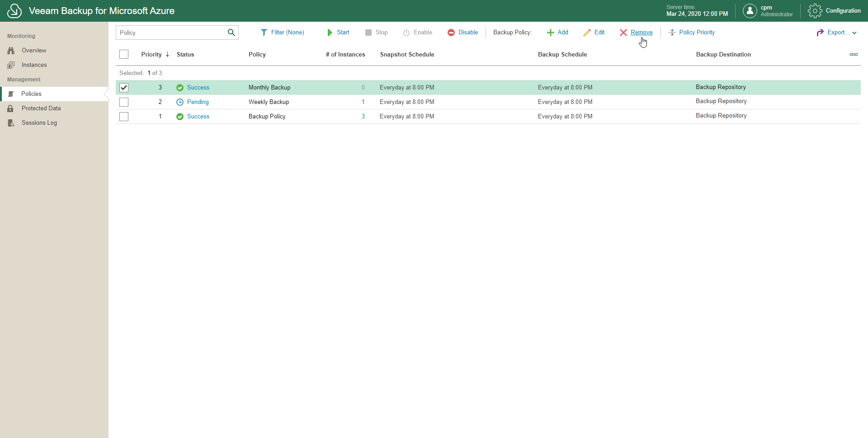868x438 pixels.
Task: Open Configuration gear icon
Action: click(815, 11)
